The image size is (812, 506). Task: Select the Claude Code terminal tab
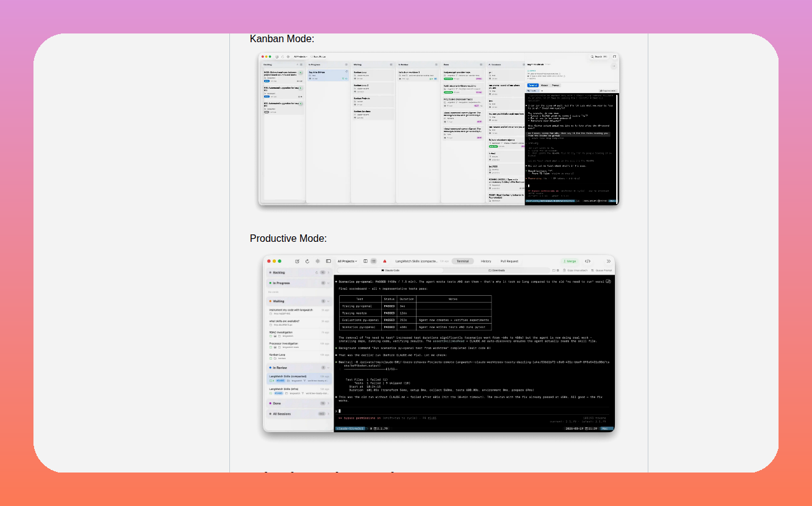(389, 270)
